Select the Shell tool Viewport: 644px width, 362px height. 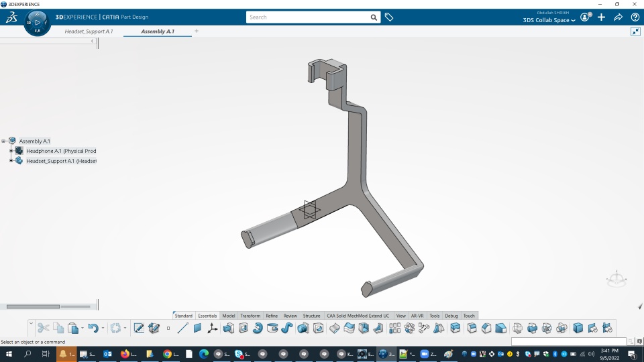[x=364, y=328]
